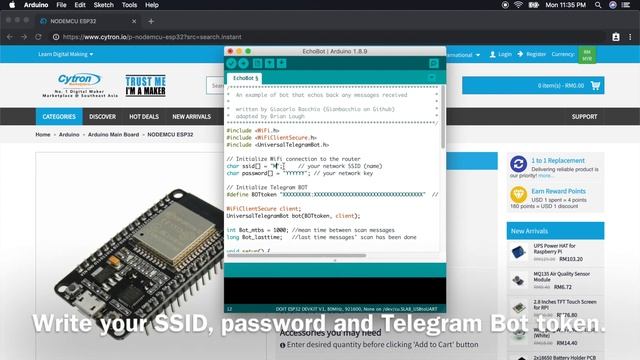The image size is (640, 360).
Task: Click the 1 to 1 Replacement link
Action: coord(558,160)
